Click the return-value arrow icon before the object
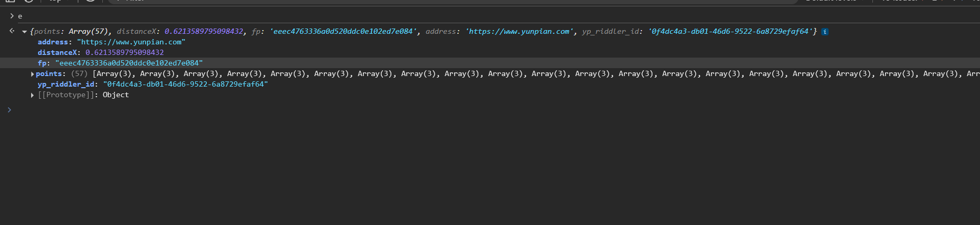The height and width of the screenshot is (225, 980). 12,31
